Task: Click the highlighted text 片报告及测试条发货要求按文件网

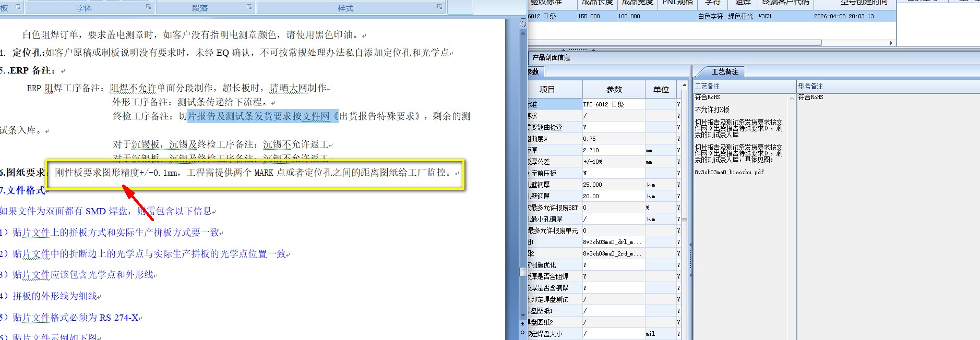Action: (x=259, y=116)
